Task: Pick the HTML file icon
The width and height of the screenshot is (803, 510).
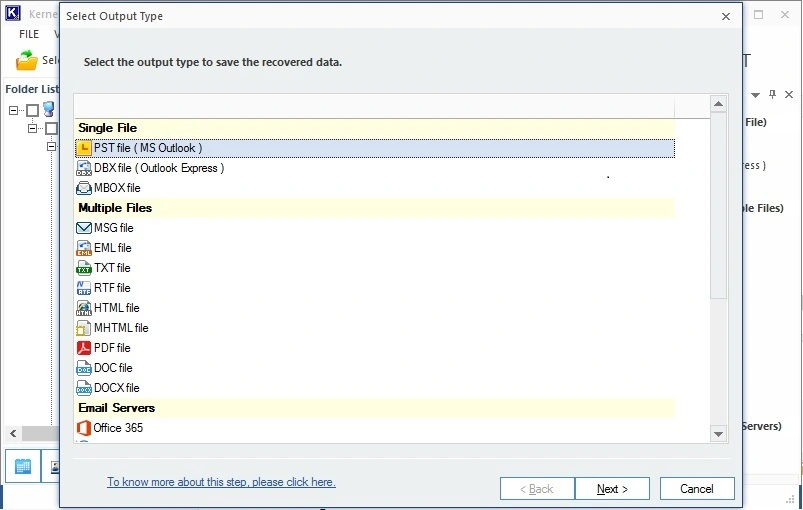Action: [84, 308]
